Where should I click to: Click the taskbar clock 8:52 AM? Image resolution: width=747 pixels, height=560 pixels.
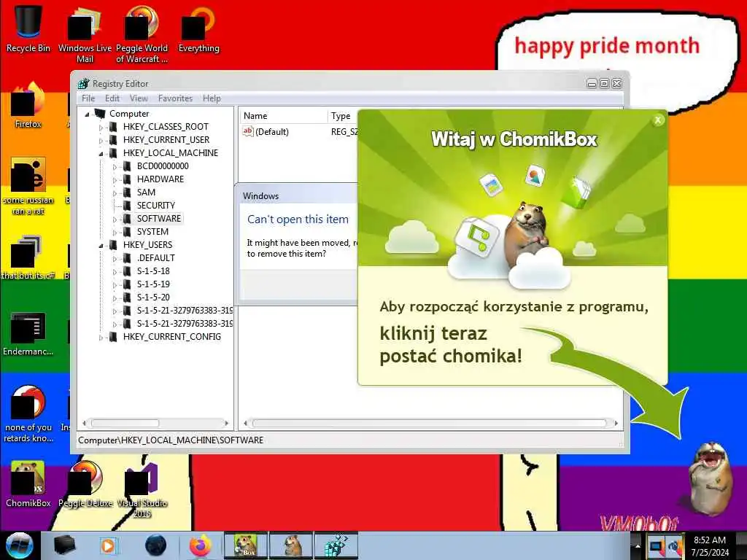709,540
